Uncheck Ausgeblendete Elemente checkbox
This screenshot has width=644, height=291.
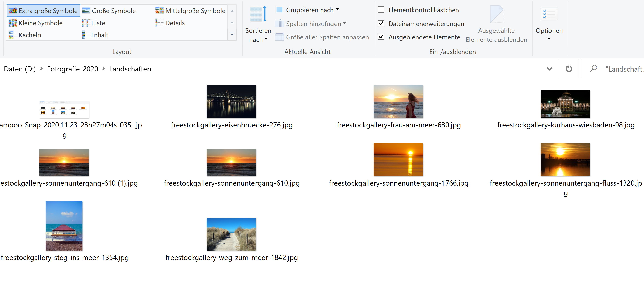pos(381,37)
